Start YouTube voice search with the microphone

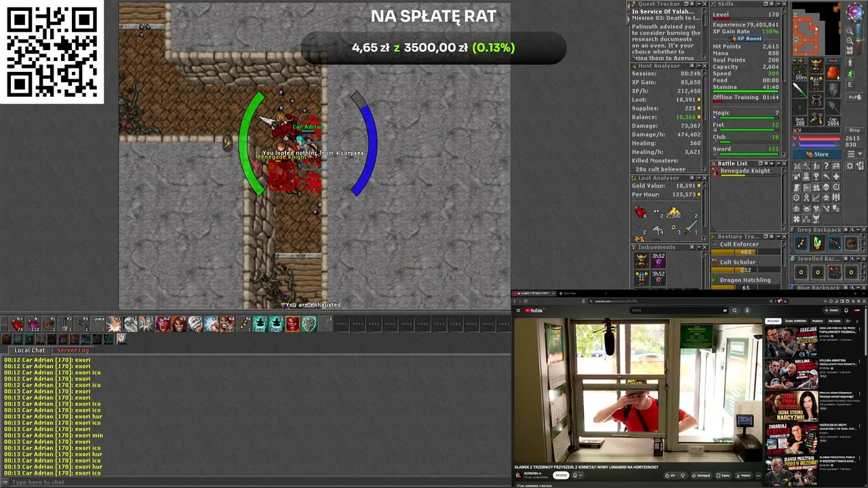tap(747, 310)
